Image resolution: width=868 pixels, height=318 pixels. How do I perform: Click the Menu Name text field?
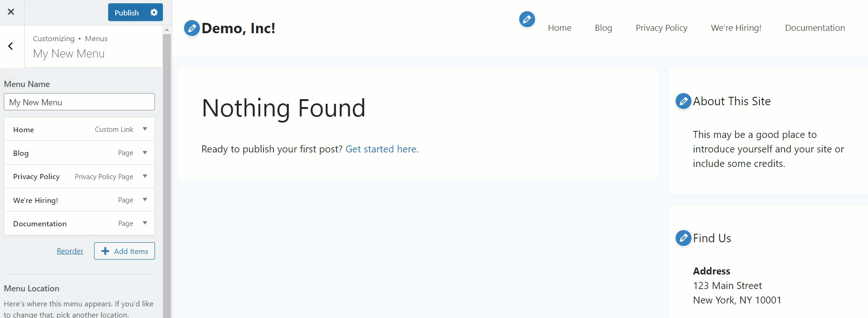79,102
